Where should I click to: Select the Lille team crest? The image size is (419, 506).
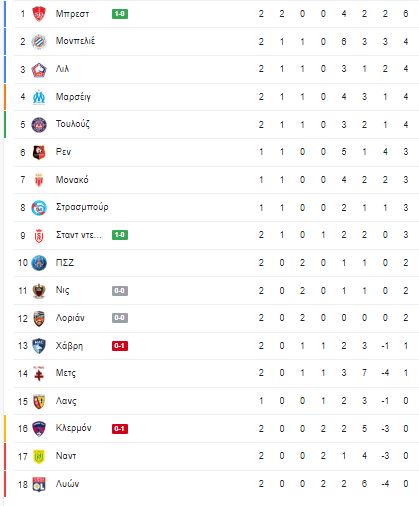(39, 70)
